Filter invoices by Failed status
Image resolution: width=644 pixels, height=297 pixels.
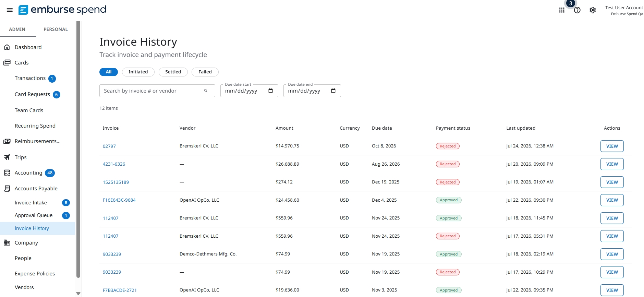tap(205, 72)
